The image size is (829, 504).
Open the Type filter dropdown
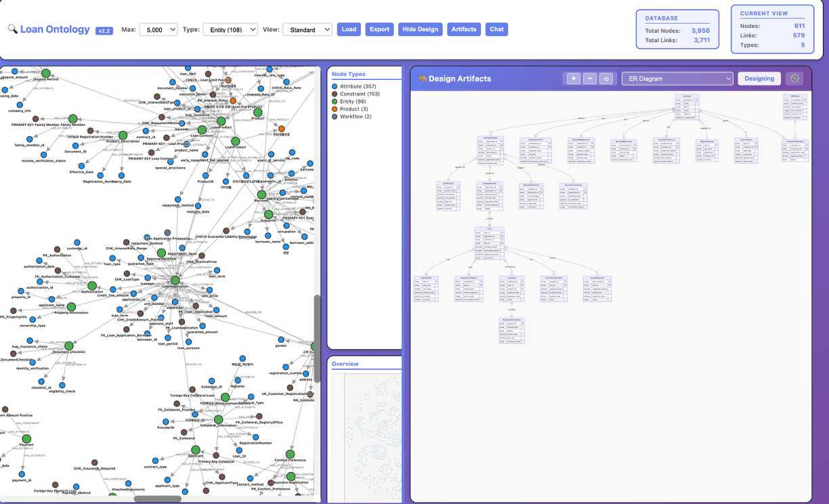(230, 29)
